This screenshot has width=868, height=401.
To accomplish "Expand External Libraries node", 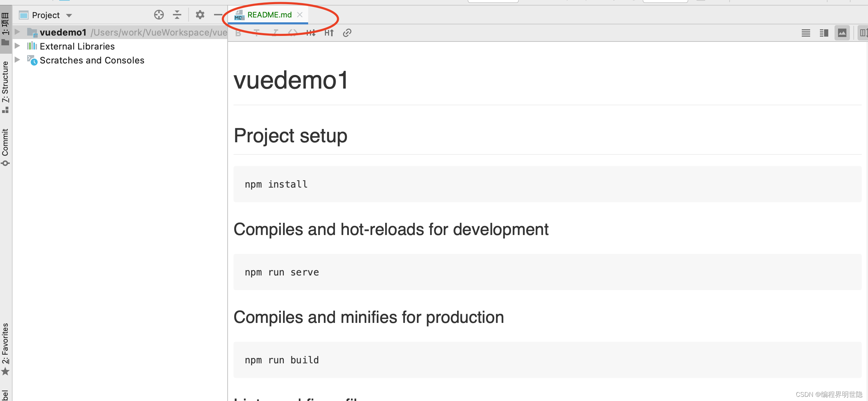I will [17, 46].
